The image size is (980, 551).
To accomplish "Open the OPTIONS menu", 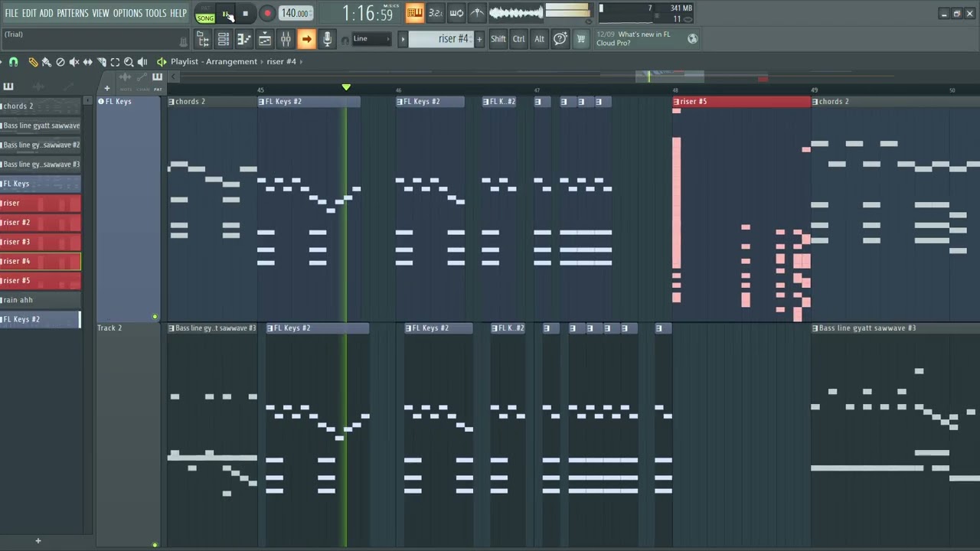I will (x=128, y=13).
